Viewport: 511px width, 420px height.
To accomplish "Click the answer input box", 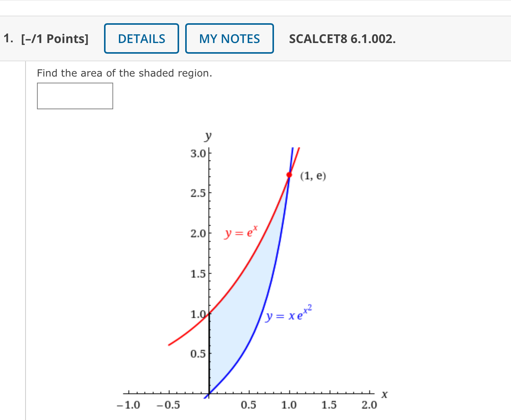I will 75,96.
